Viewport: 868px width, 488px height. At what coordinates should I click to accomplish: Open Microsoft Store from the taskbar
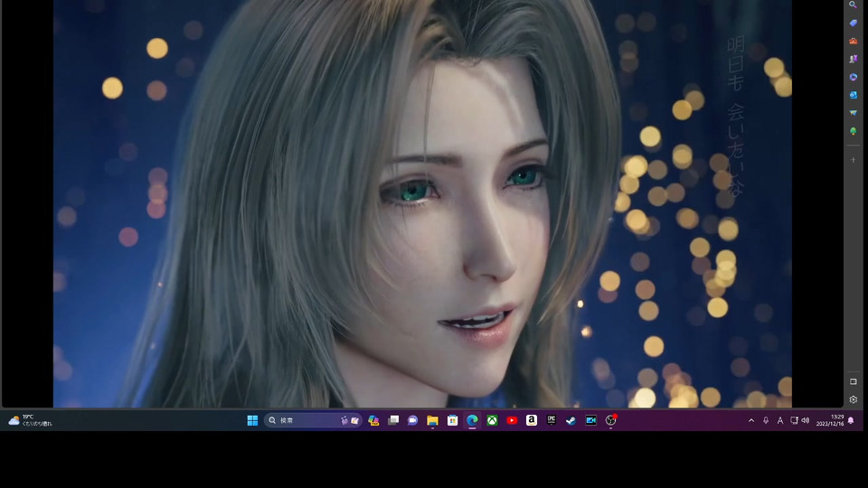pyautogui.click(x=452, y=420)
